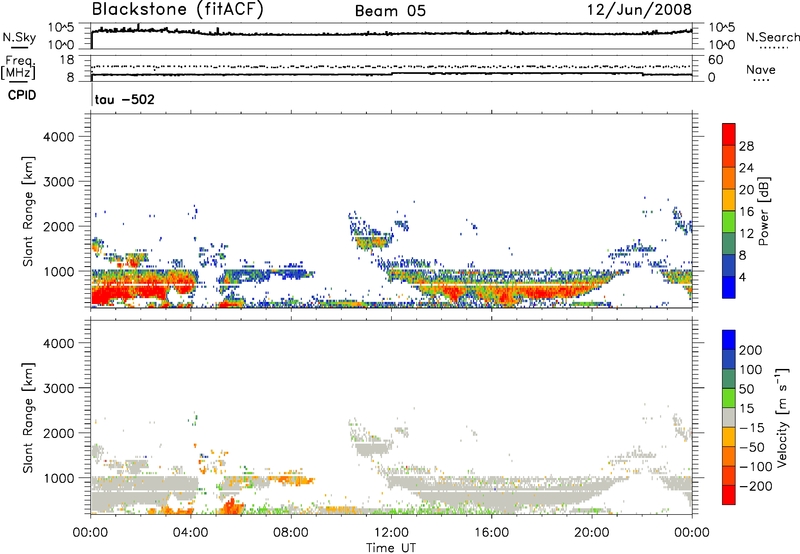Click the power echo cluster above 11:00 near 1700 km
Image resolution: width=800 pixels, height=554 pixels.
point(372,241)
